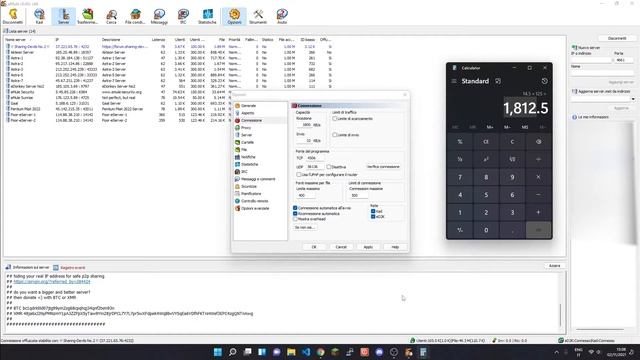Viewport: 640px width, 360px height.
Task: Open the Calculator hamburger menu
Action: (454, 81)
